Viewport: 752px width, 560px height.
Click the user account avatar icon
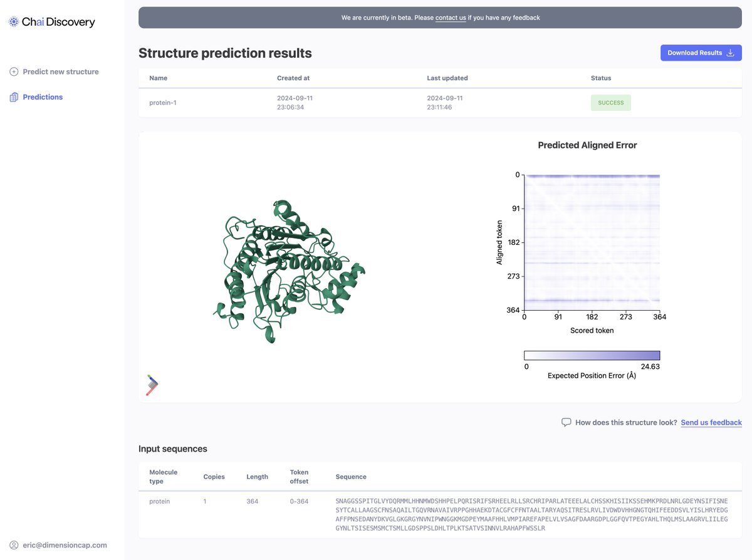[x=14, y=545]
